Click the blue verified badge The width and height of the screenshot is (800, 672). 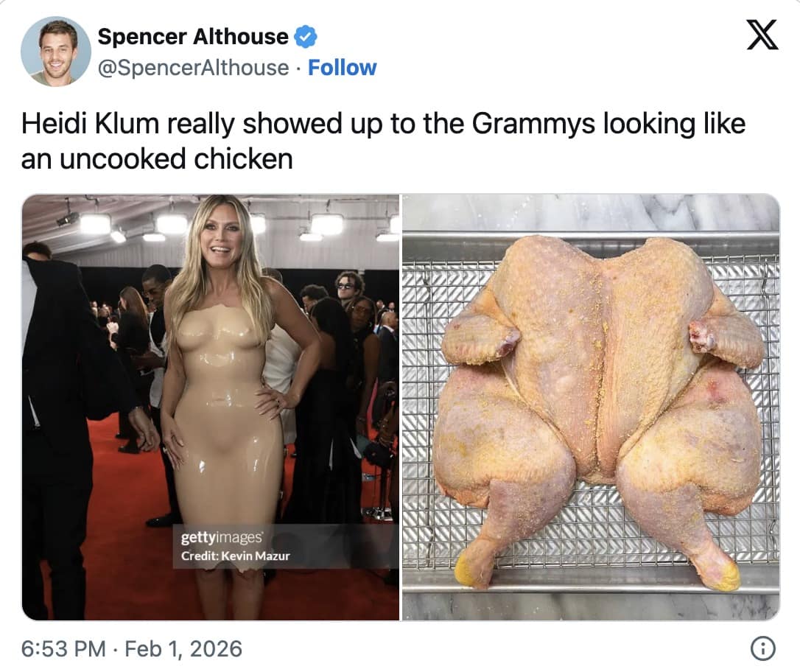[306, 37]
